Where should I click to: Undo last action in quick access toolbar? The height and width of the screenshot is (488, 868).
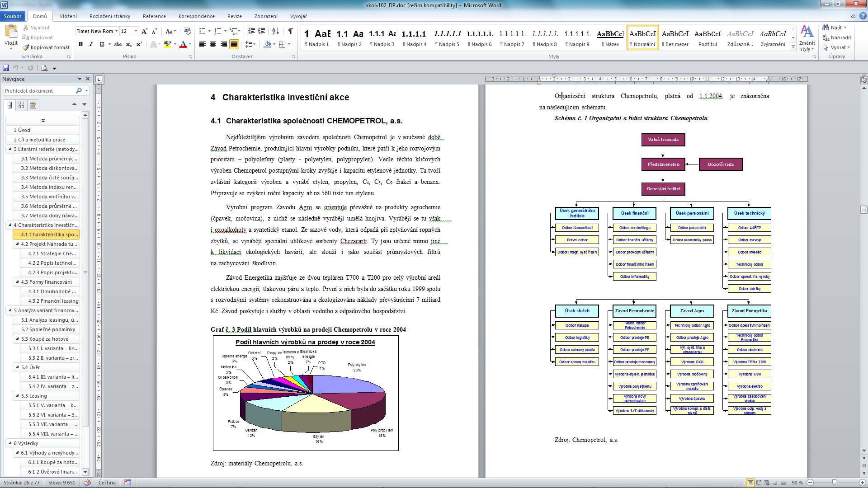click(16, 68)
